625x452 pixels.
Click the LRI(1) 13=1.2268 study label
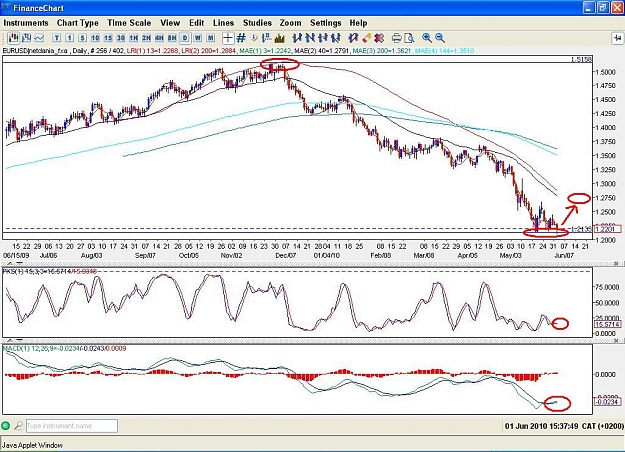(x=153, y=51)
